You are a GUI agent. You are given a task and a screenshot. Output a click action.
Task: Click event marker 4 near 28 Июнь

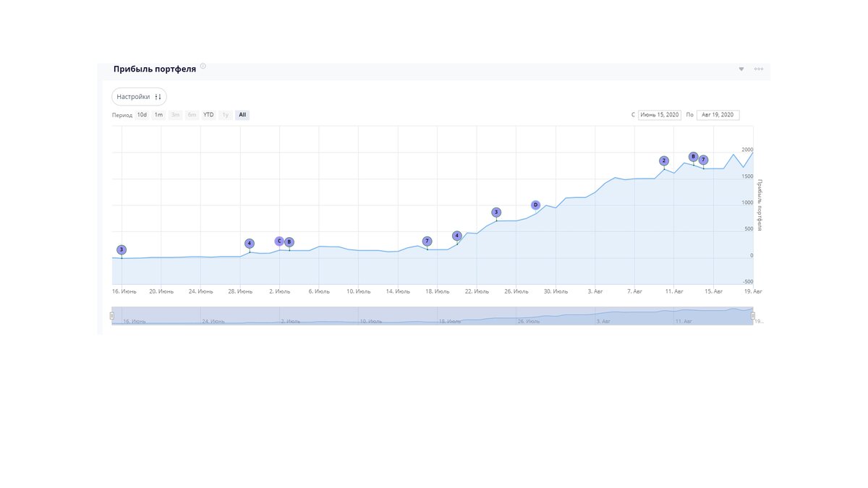tap(250, 244)
